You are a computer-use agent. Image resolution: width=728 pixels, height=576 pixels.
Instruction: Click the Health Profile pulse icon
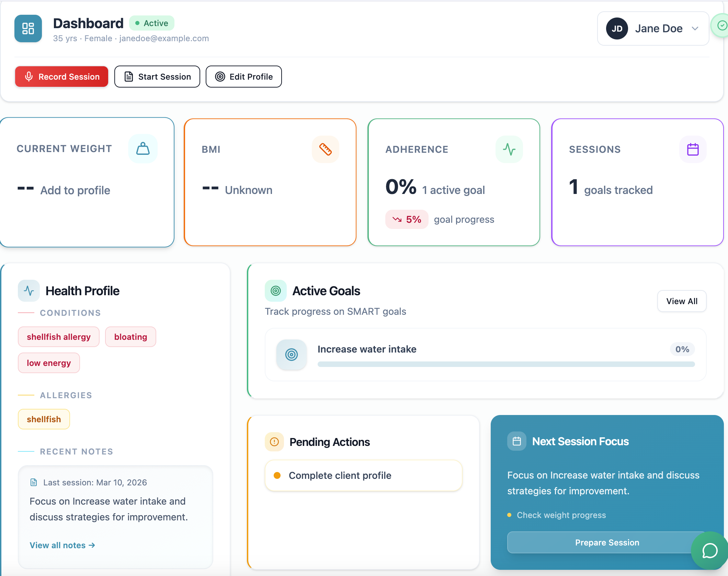coord(29,291)
